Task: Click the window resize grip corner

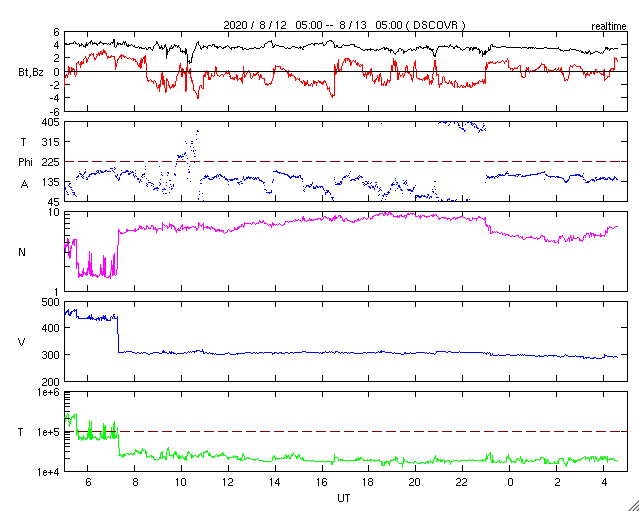Action: [x=634, y=506]
